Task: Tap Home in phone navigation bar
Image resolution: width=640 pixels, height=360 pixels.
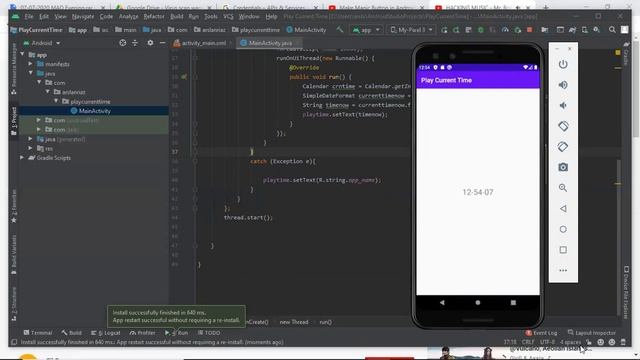Action: pos(478,302)
